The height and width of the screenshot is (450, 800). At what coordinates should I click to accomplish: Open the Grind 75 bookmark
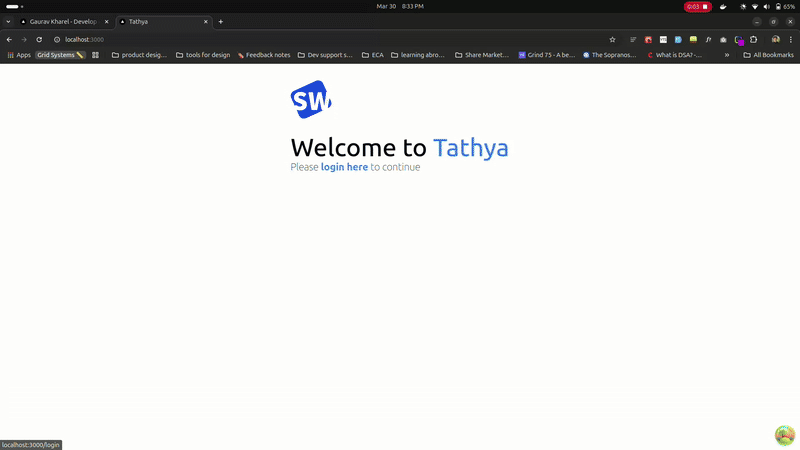coord(547,55)
